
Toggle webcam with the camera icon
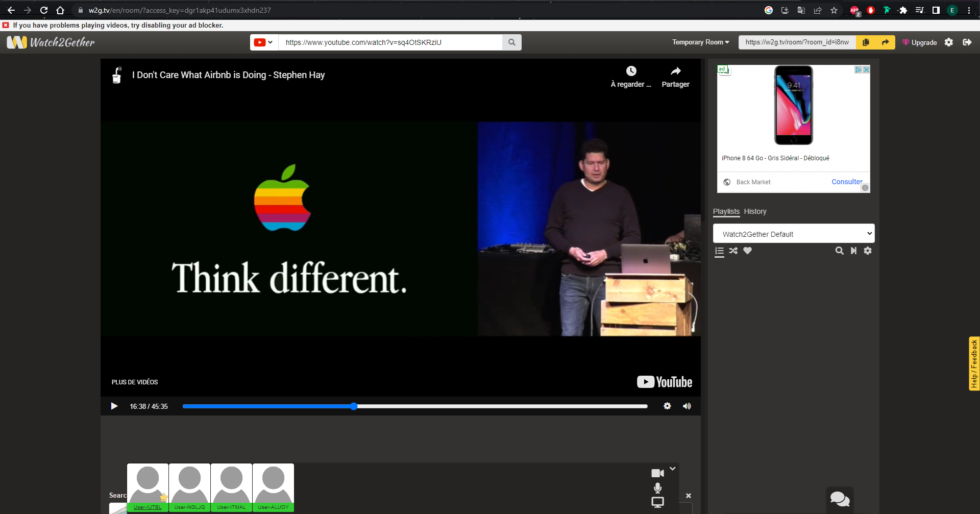click(x=657, y=473)
